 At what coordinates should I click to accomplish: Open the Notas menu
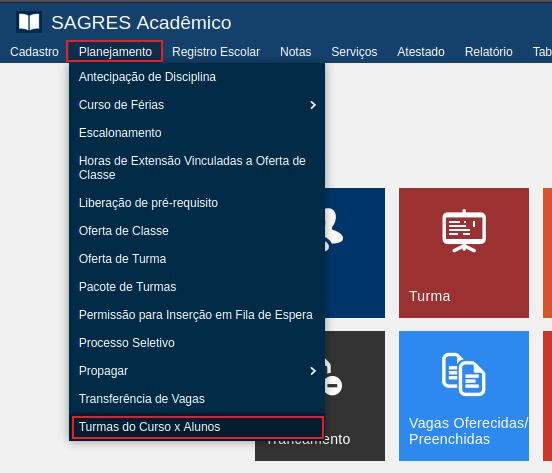296,52
